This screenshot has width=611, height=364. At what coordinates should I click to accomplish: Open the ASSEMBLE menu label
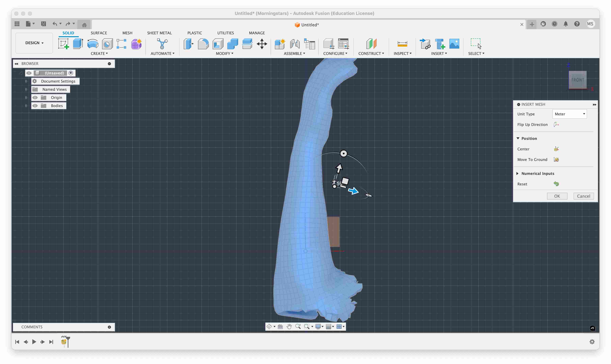(294, 54)
